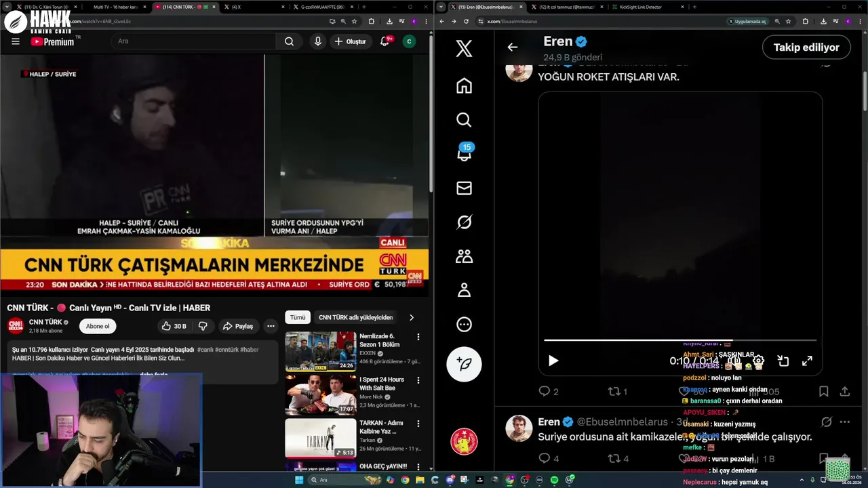Open the YouTube account avatar menu
868x488 pixels.
[409, 41]
